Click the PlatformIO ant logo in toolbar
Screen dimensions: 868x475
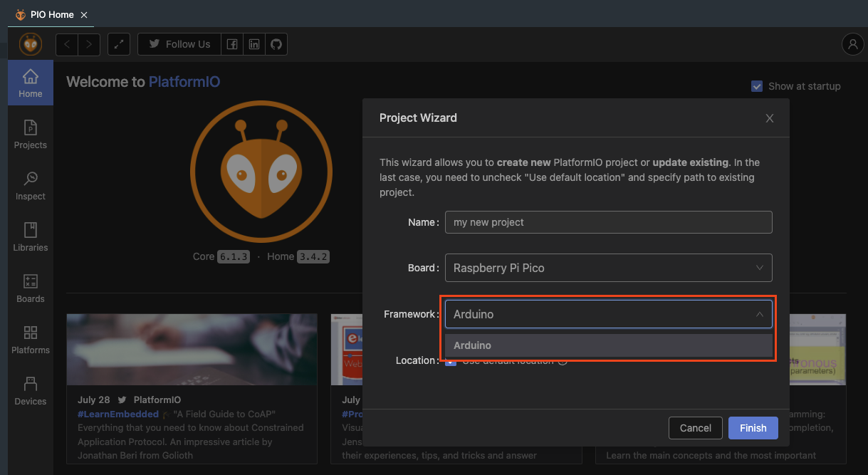[x=31, y=44]
